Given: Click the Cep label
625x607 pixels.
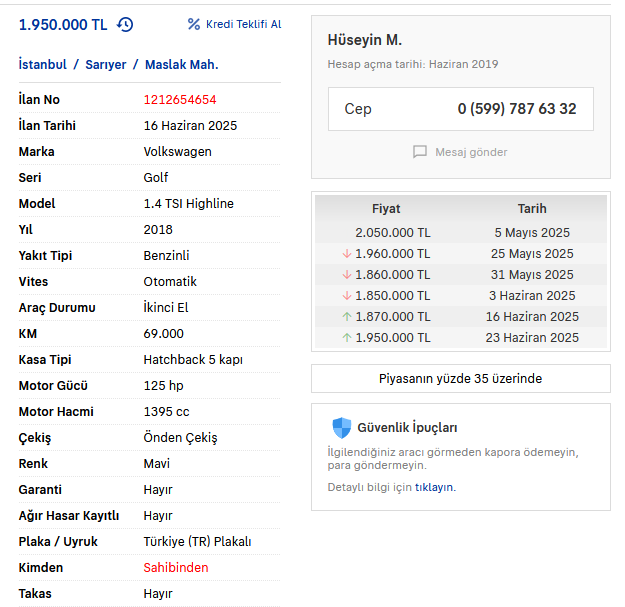Looking at the screenshot, I should pyautogui.click(x=358, y=109).
